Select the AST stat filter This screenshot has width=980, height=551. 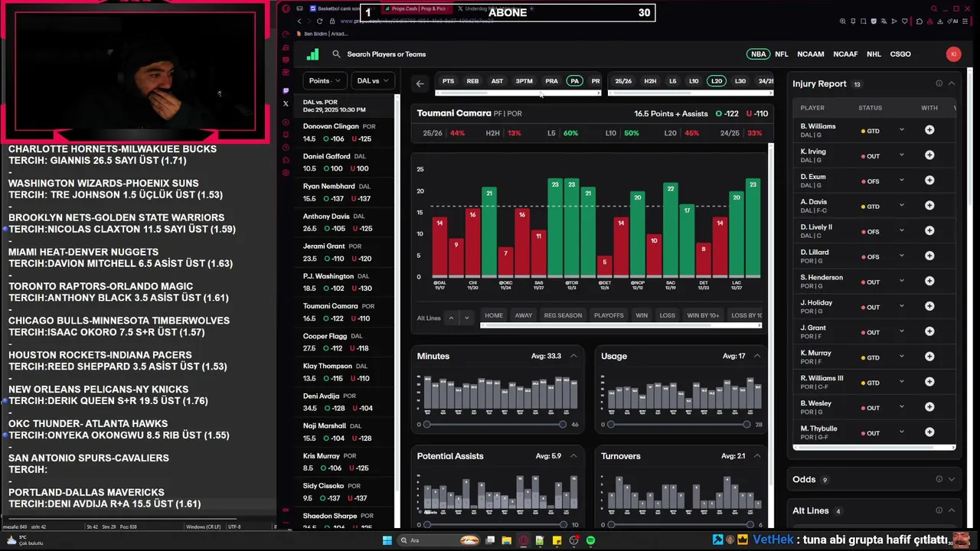[497, 81]
